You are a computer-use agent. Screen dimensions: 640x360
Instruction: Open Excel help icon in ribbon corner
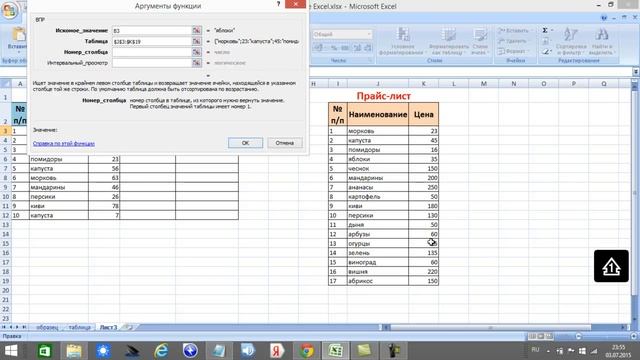coord(604,18)
